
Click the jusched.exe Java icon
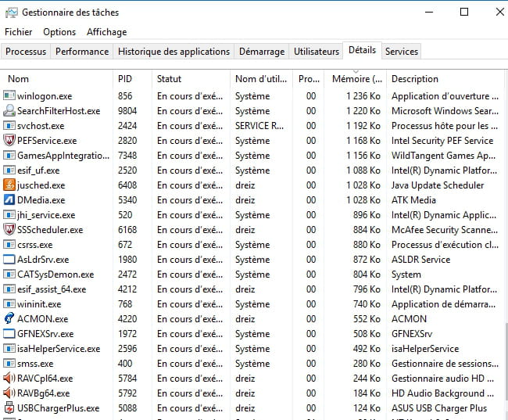pos(9,185)
